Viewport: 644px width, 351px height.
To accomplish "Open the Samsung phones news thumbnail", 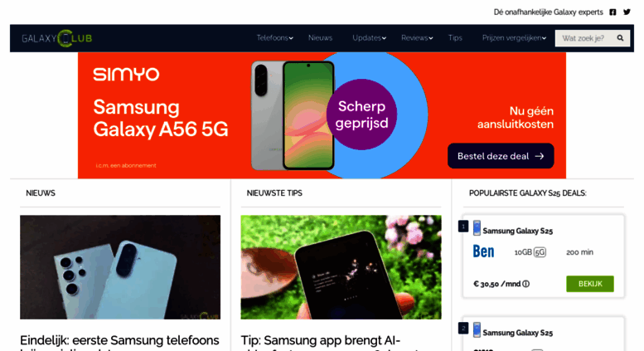I will coord(120,267).
